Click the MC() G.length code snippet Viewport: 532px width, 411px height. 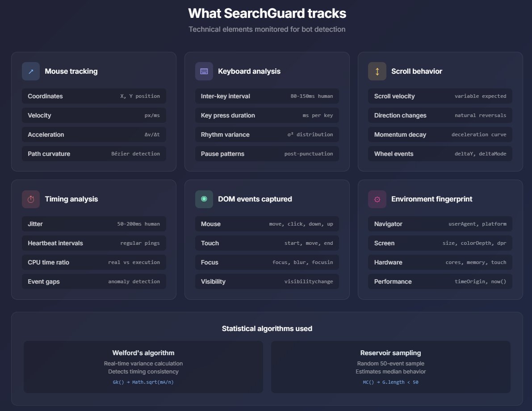point(390,382)
